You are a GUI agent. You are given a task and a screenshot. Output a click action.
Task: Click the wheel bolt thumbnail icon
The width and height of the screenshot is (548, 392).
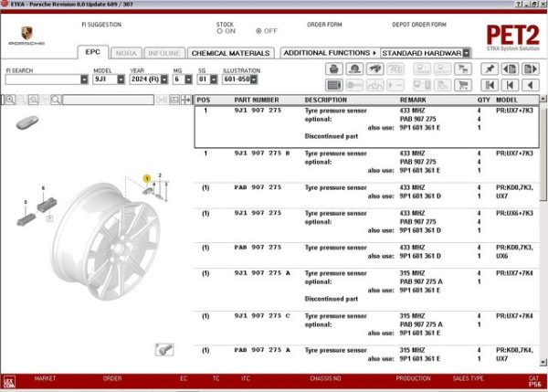pyautogui.click(x=164, y=349)
